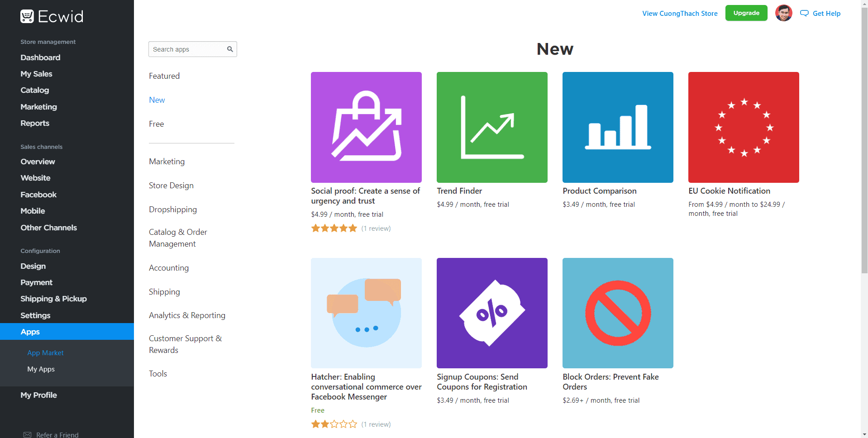Viewport: 868px width, 438px height.
Task: Open the EU Cookie Notification red icon
Action: (x=744, y=127)
